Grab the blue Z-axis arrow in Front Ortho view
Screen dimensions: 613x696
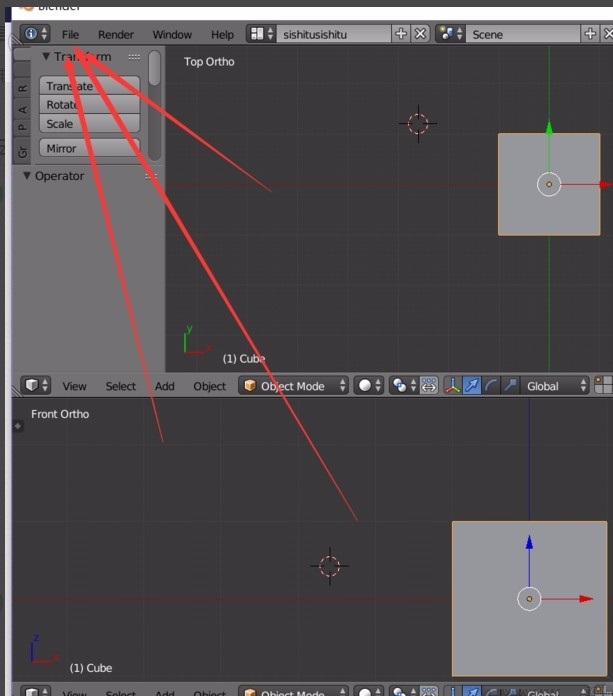(x=529, y=542)
